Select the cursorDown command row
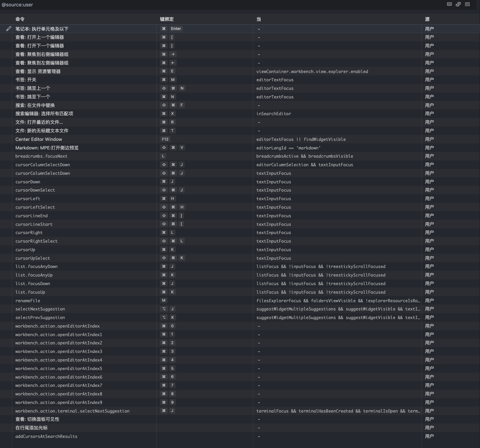The width and height of the screenshot is (480, 448). [x=240, y=182]
